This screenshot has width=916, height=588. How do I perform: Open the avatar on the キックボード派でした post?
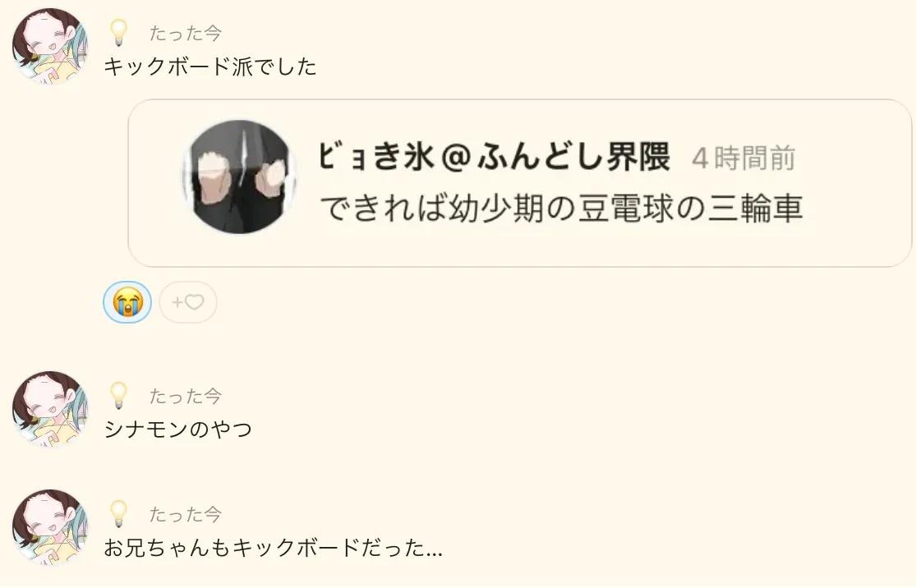click(x=50, y=46)
